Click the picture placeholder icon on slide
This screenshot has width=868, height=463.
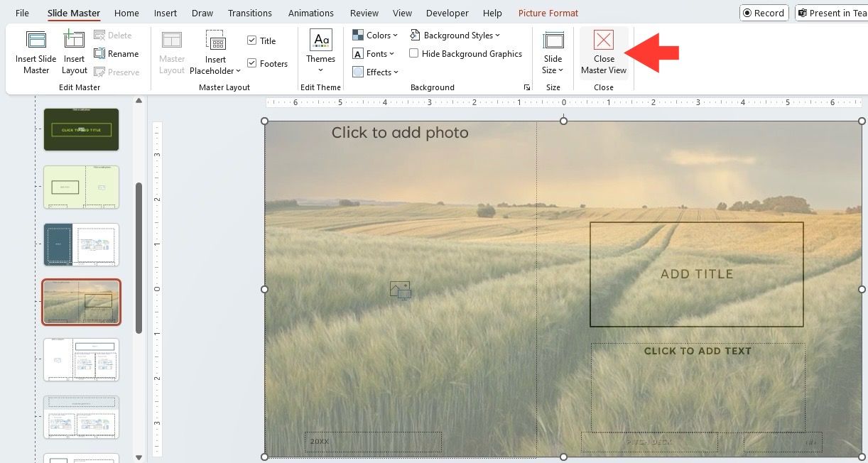[401, 290]
